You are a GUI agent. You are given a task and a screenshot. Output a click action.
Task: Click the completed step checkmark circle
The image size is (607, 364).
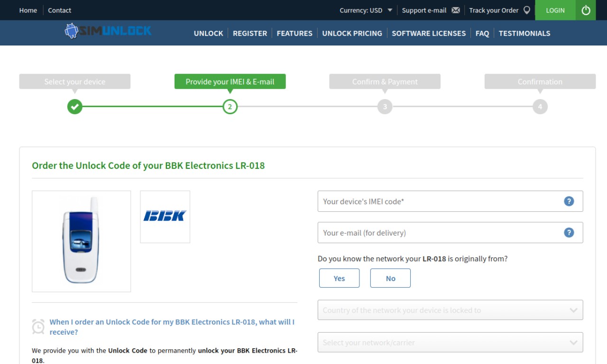tap(74, 107)
